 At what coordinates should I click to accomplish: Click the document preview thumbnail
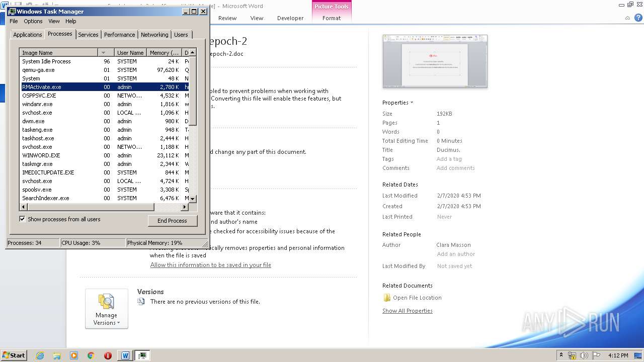(435, 61)
